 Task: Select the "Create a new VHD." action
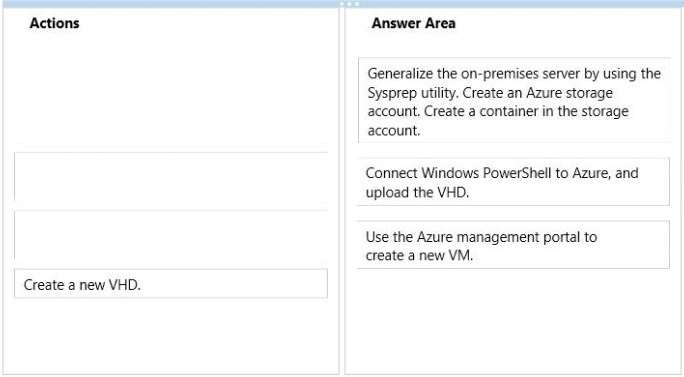click(171, 284)
